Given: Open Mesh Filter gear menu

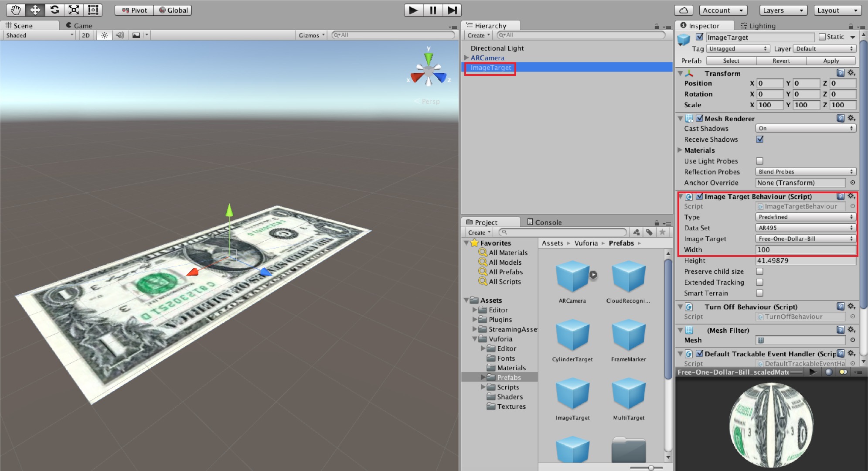Looking at the screenshot, I should point(851,330).
